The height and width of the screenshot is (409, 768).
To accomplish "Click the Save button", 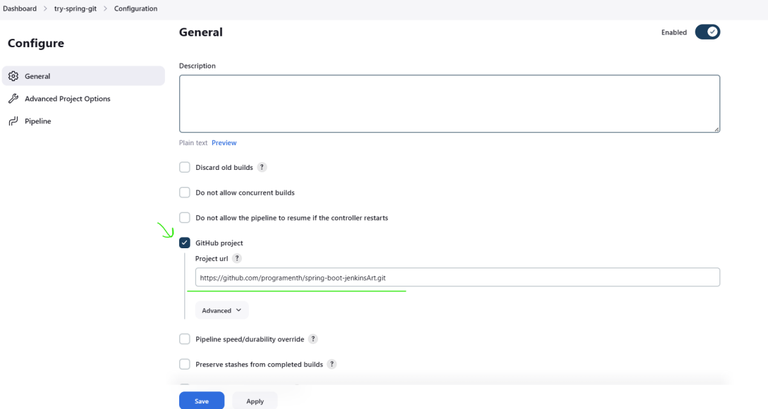I will pos(201,400).
